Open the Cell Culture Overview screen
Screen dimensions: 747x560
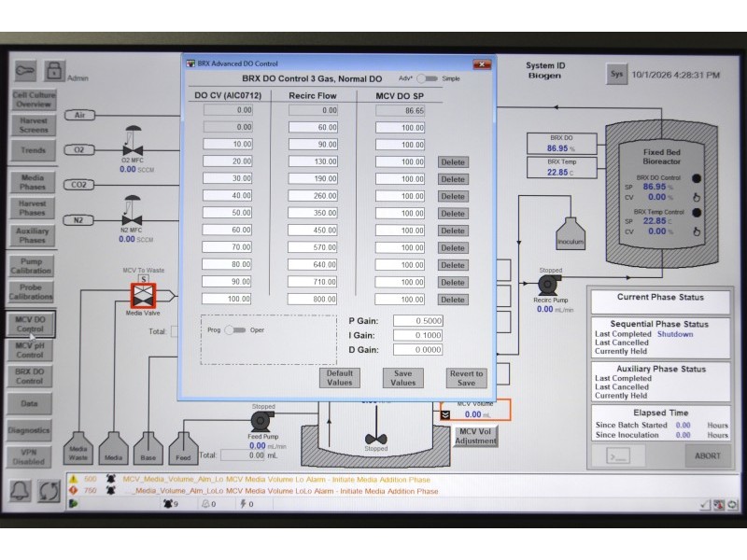tap(34, 100)
